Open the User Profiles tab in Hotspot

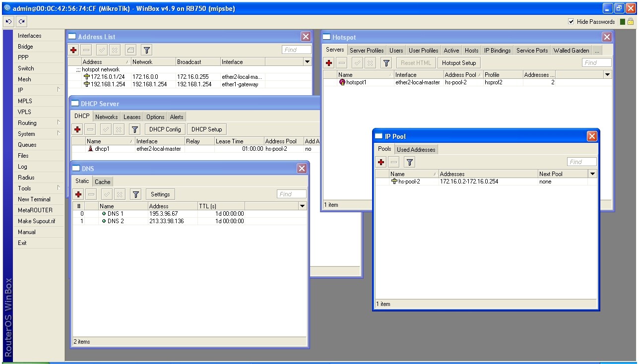423,51
